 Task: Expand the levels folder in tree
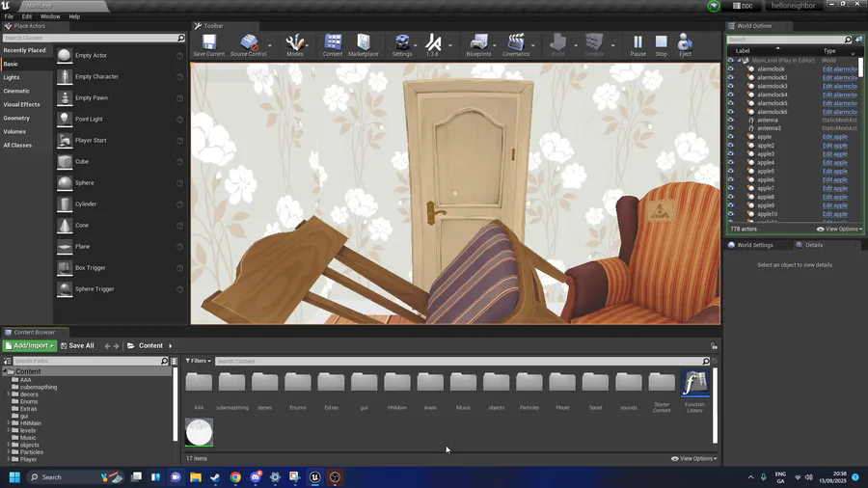click(x=9, y=430)
